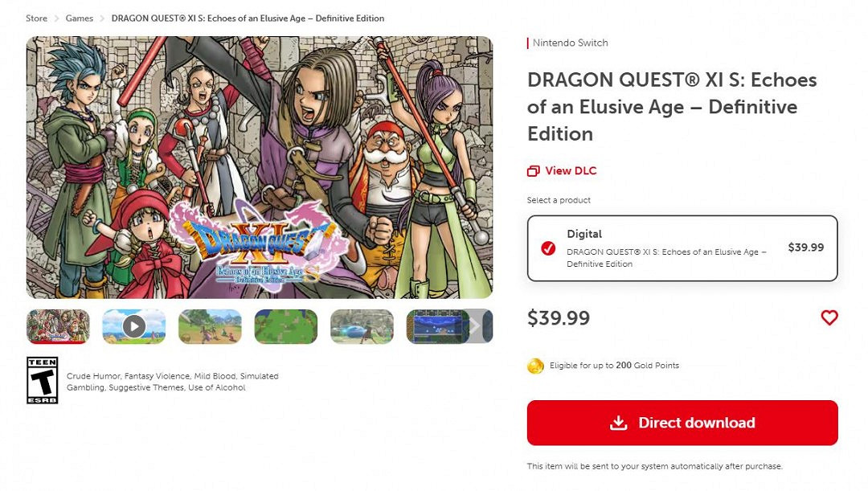
Task: Open the View DLC link
Action: click(x=571, y=171)
